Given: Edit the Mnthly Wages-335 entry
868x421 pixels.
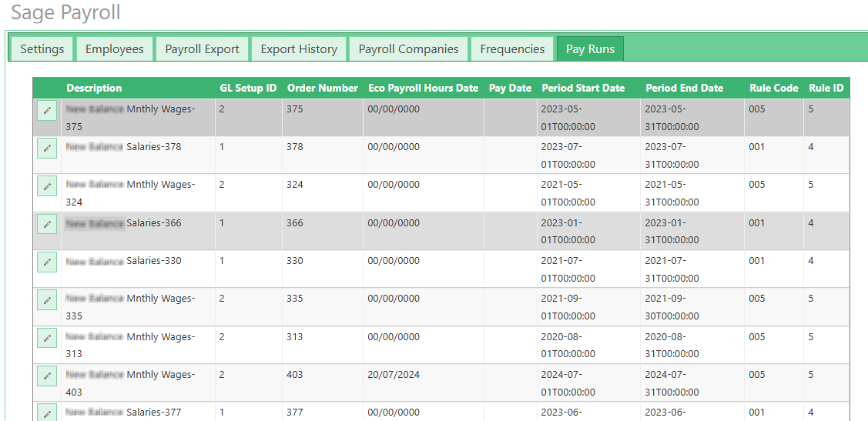Looking at the screenshot, I should click(47, 300).
